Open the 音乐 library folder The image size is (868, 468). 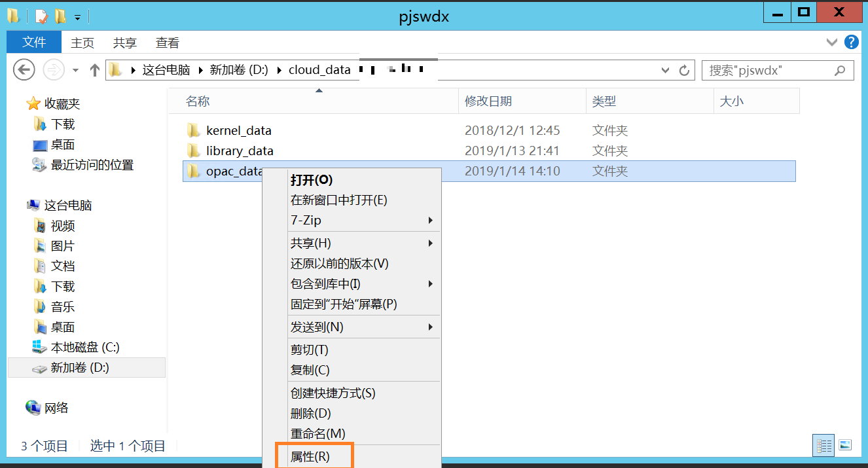click(x=63, y=307)
